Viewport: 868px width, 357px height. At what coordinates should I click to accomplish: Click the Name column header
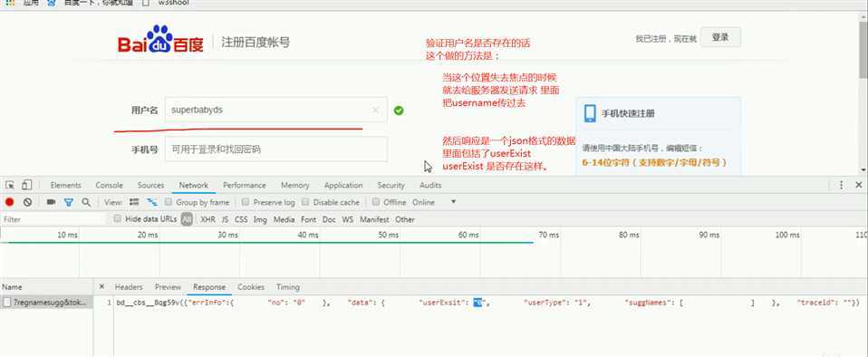click(46, 286)
